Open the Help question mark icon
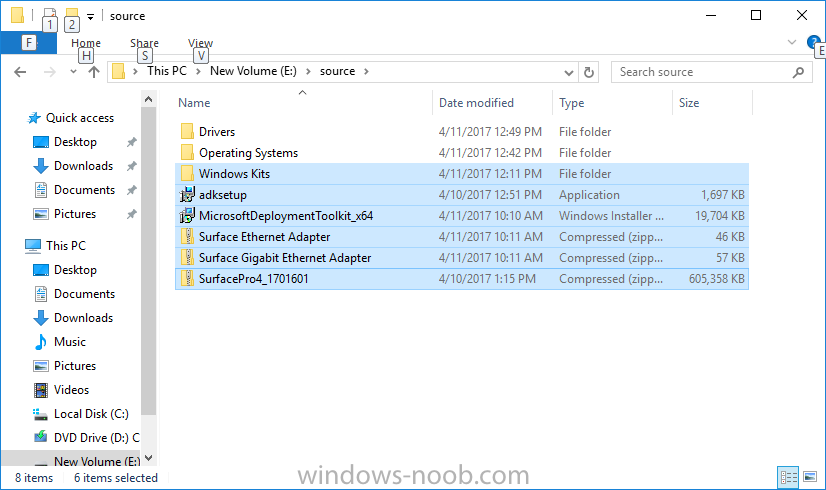The image size is (826, 490). (813, 42)
